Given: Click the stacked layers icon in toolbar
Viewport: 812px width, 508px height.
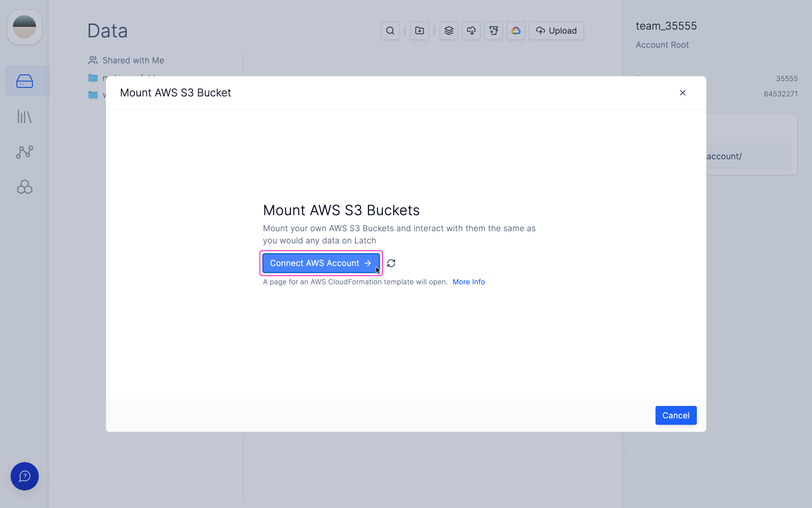Looking at the screenshot, I should point(449,31).
